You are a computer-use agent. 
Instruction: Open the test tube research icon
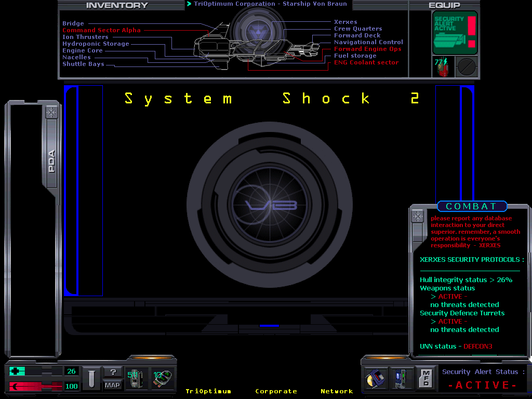pyautogui.click(x=91, y=379)
